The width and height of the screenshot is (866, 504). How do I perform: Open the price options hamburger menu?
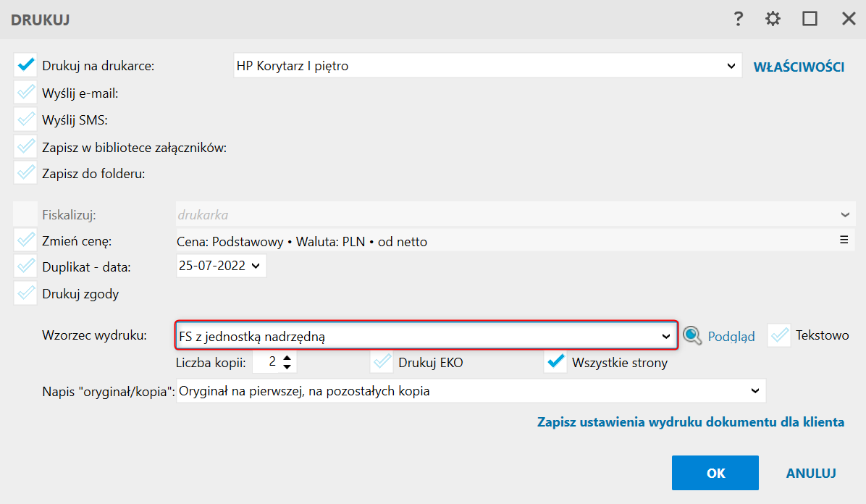tap(844, 240)
